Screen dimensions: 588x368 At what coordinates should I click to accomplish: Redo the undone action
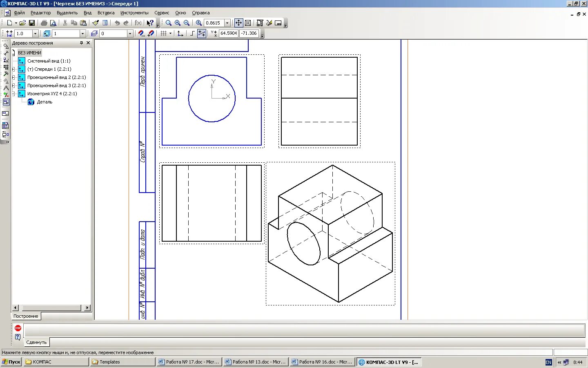[126, 23]
